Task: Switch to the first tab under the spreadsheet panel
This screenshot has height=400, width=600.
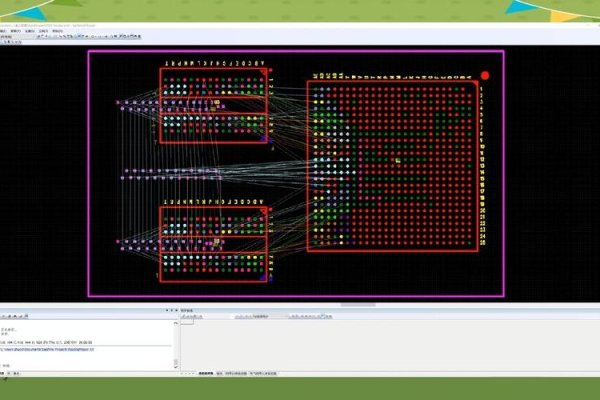Action: pyautogui.click(x=203, y=373)
